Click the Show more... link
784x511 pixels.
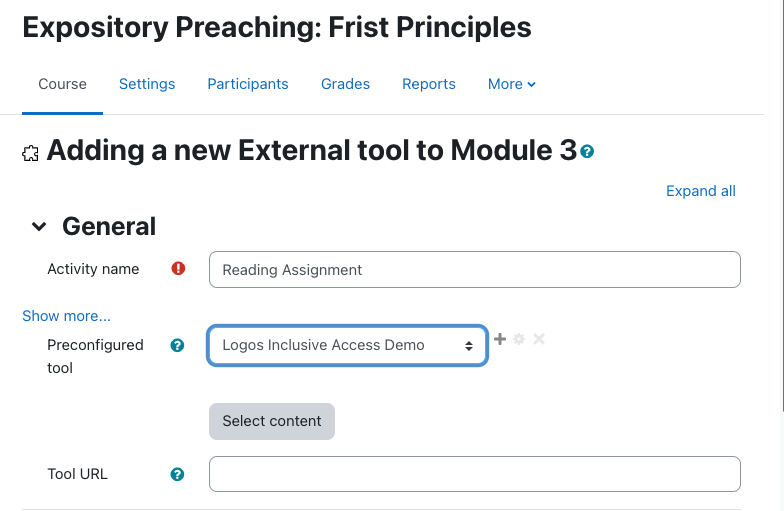[x=66, y=316]
